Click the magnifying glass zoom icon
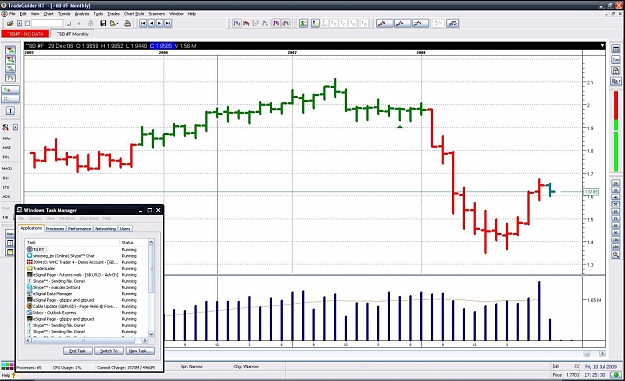 [616, 254]
